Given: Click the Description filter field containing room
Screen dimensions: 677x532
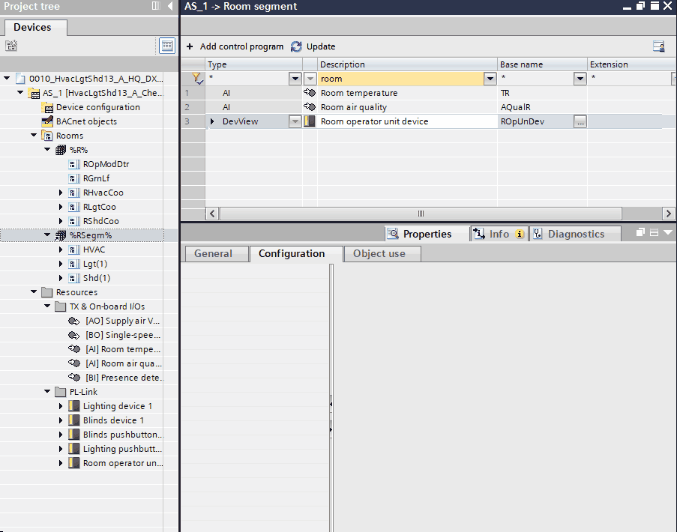Looking at the screenshot, I should point(401,79).
